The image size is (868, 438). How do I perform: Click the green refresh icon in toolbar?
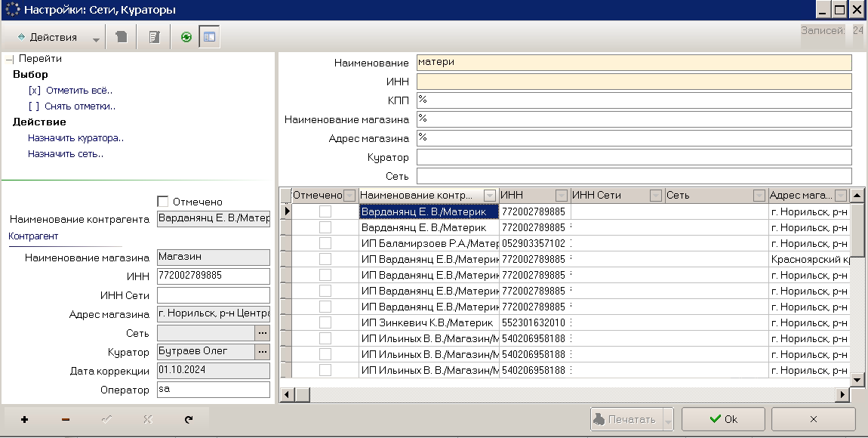click(186, 37)
